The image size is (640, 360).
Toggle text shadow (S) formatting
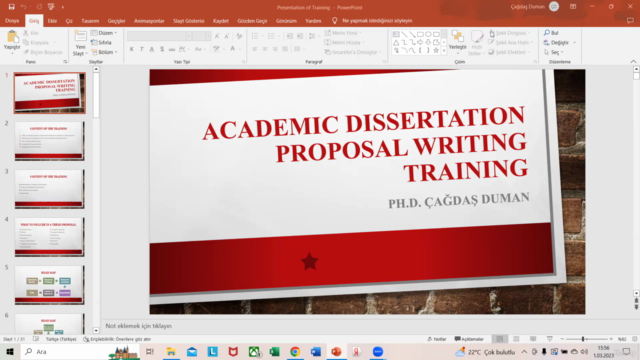click(162, 49)
